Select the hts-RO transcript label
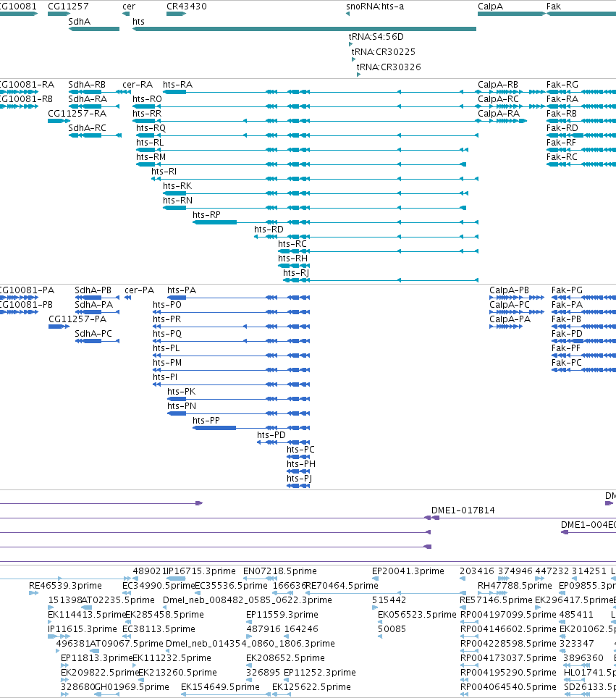The image size is (616, 698). click(148, 98)
